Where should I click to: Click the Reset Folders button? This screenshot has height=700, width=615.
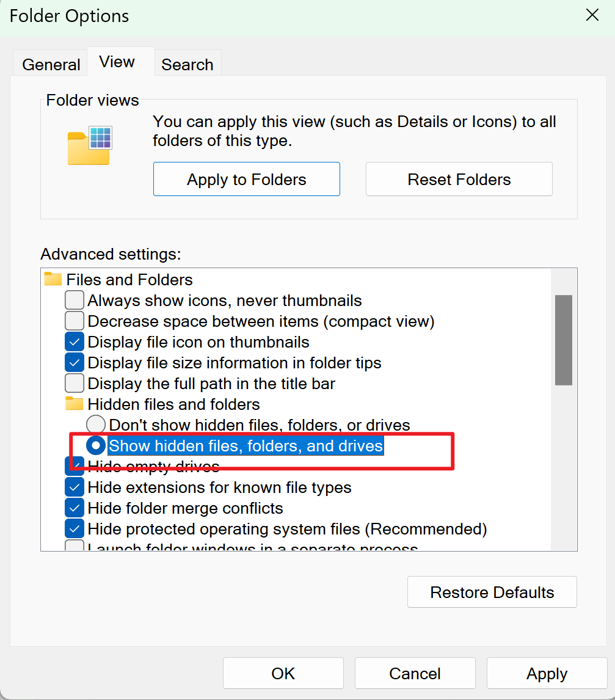click(x=459, y=180)
